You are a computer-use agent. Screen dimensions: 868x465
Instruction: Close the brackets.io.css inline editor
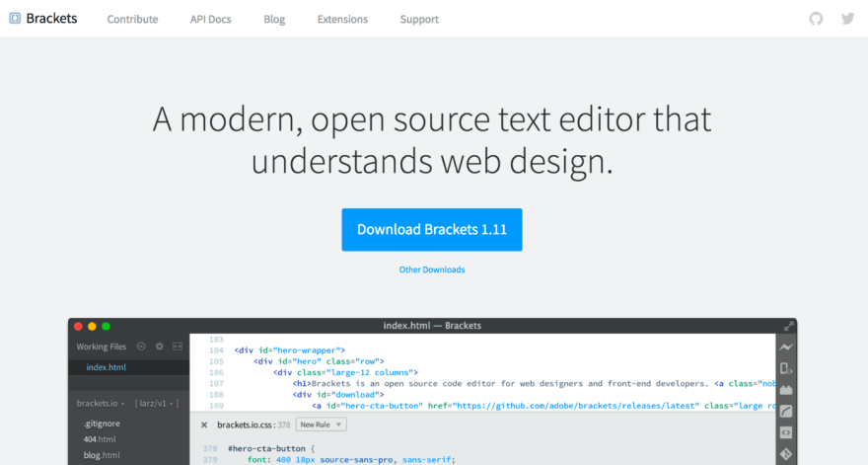pyautogui.click(x=204, y=426)
